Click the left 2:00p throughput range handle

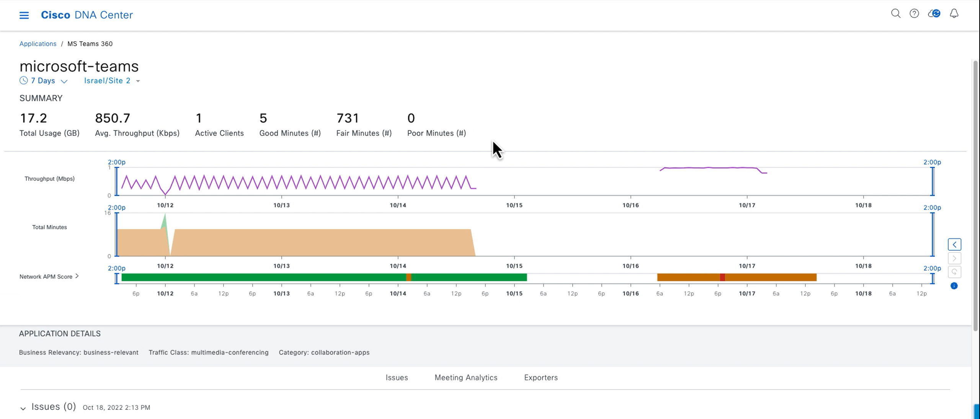coord(117,181)
